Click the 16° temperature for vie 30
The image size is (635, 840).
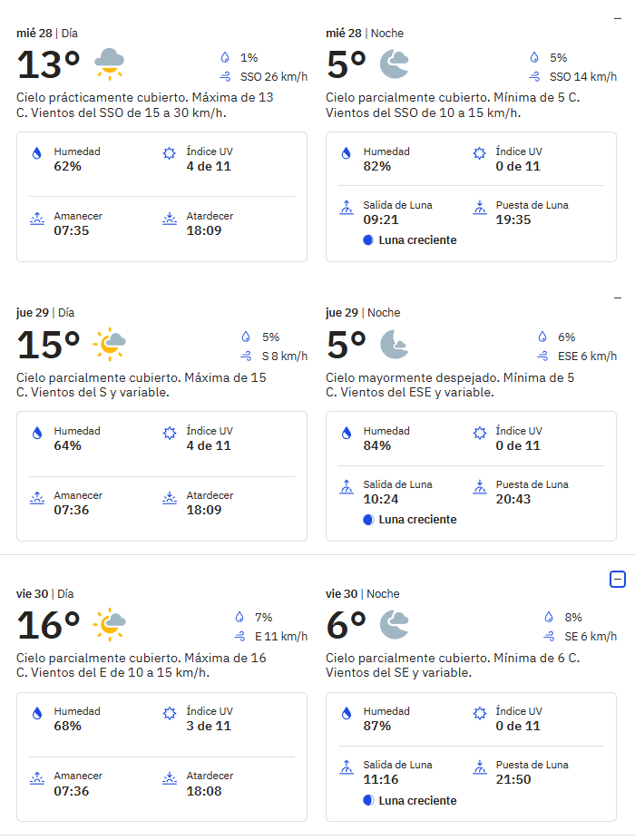pos(49,625)
